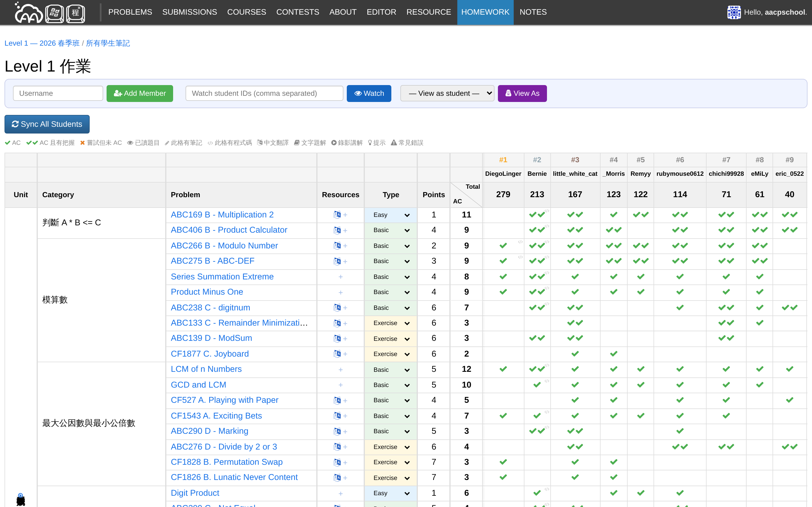Click user avatar icon beside Hello aacpschool

734,12
